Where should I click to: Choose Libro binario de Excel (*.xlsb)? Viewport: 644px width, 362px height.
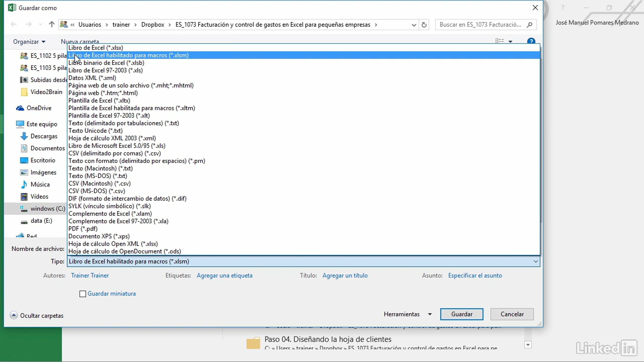coord(303,63)
